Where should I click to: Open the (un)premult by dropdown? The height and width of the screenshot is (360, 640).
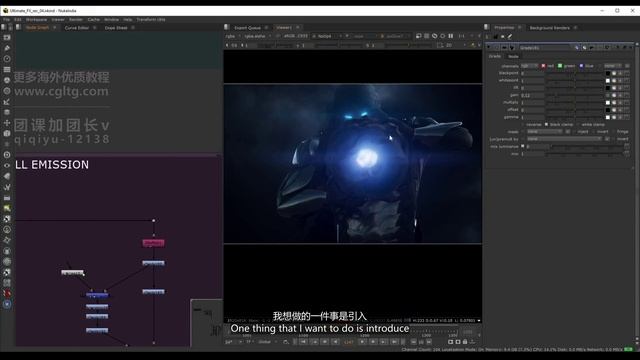[x=564, y=139]
